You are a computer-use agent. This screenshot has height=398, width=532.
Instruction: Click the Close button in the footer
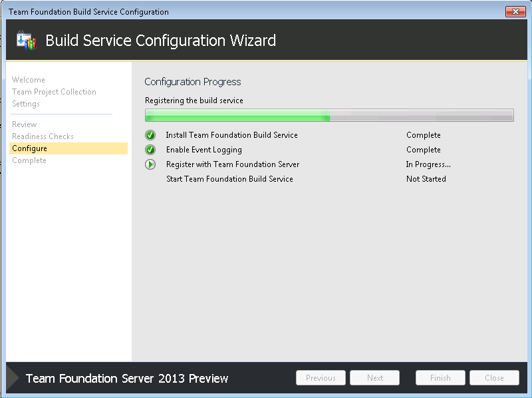[x=494, y=377]
